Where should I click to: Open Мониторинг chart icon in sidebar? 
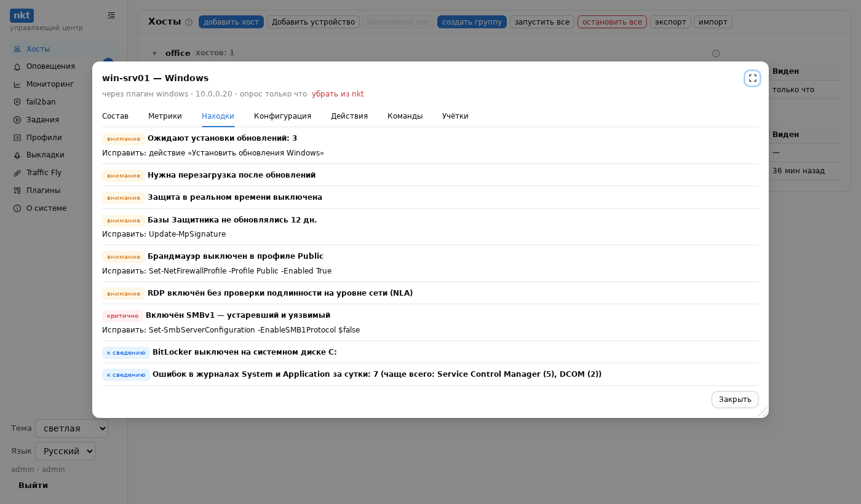(x=17, y=84)
